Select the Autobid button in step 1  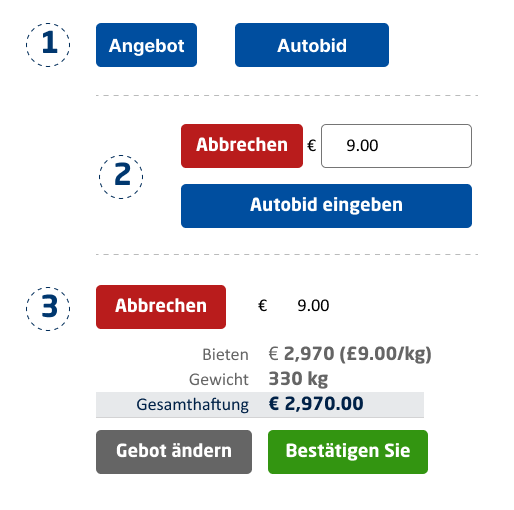[x=312, y=45]
